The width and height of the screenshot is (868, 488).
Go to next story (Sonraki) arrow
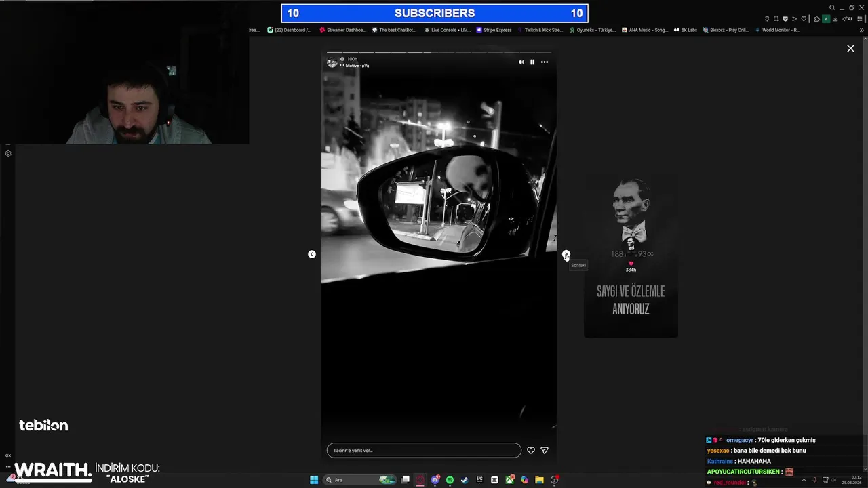566,254
